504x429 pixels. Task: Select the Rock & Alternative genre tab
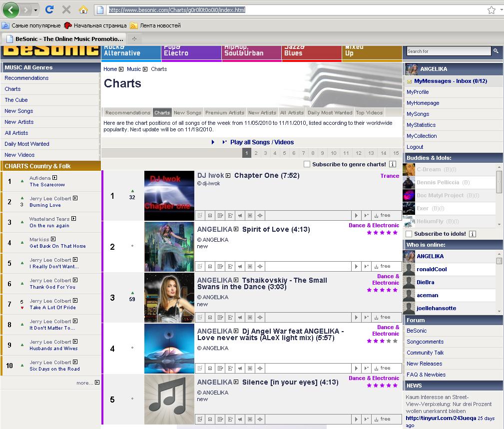(131, 53)
